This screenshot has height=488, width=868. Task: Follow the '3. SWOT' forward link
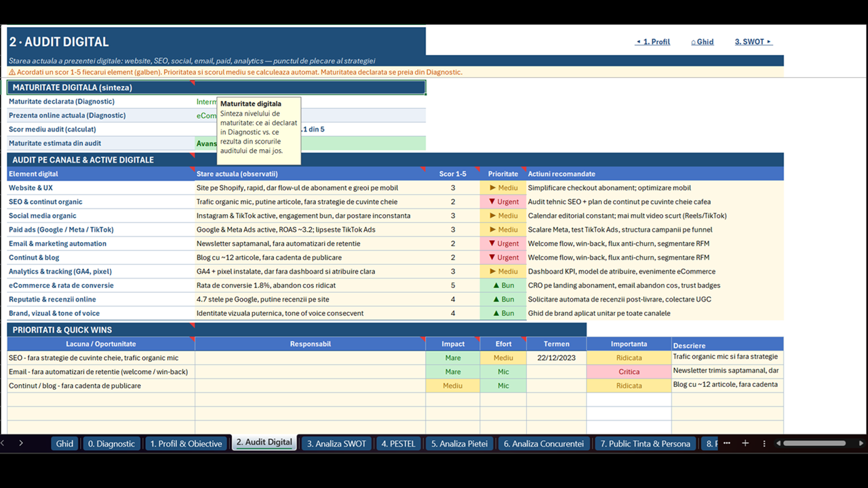(753, 42)
